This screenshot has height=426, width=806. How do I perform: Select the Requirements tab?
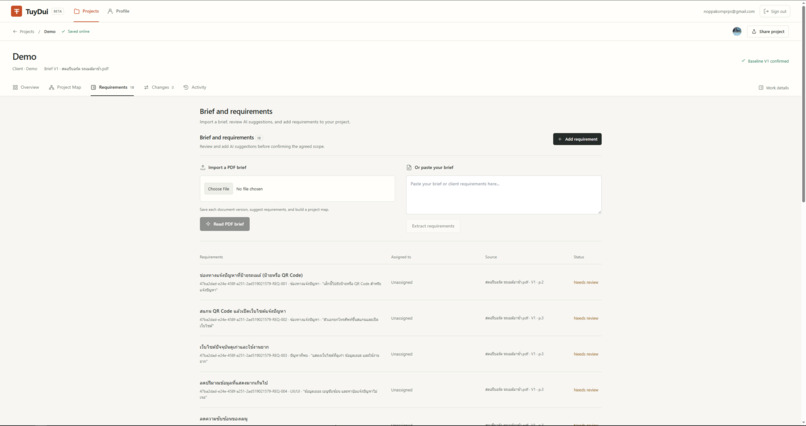point(112,87)
